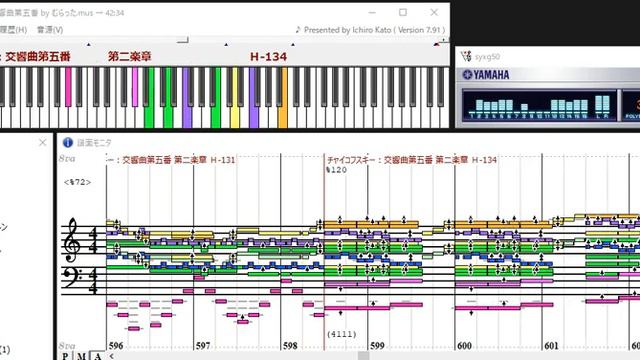Screen dimensions: 640x360
Task: Open the 履歴(H) menu
Action: tap(13, 30)
